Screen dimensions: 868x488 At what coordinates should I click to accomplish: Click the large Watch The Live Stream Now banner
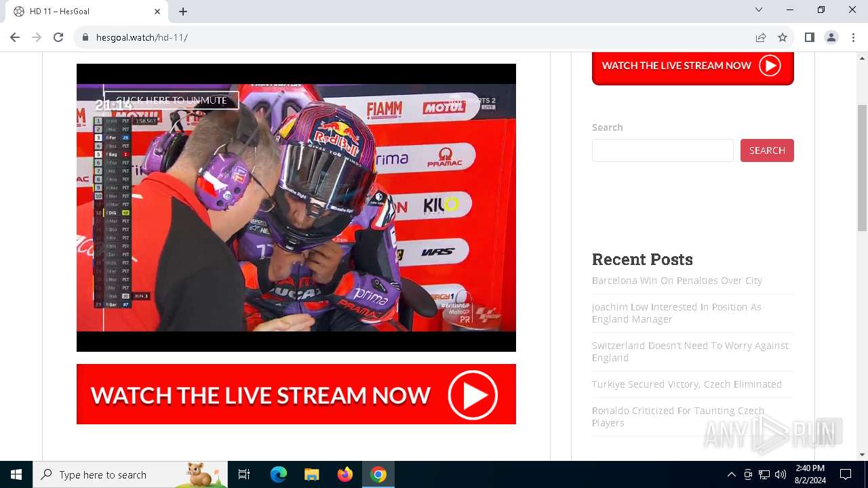point(296,394)
